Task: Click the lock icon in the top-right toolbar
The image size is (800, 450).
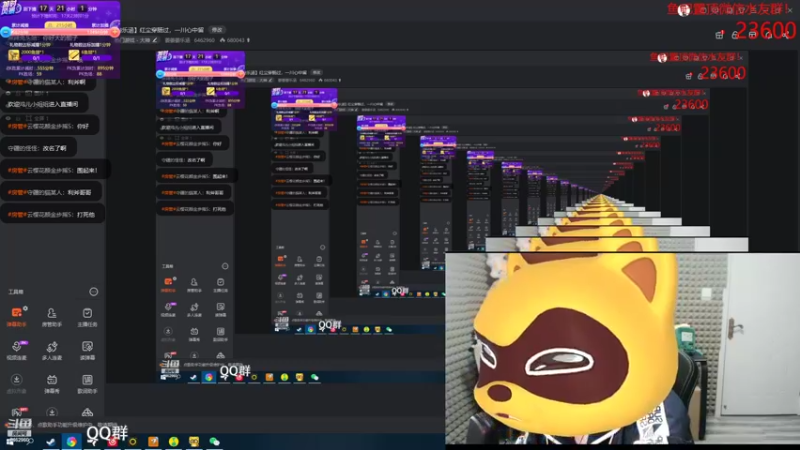Action: pos(735,35)
